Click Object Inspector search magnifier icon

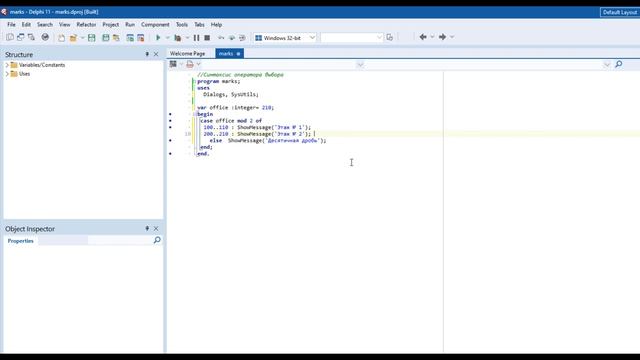pyautogui.click(x=157, y=240)
